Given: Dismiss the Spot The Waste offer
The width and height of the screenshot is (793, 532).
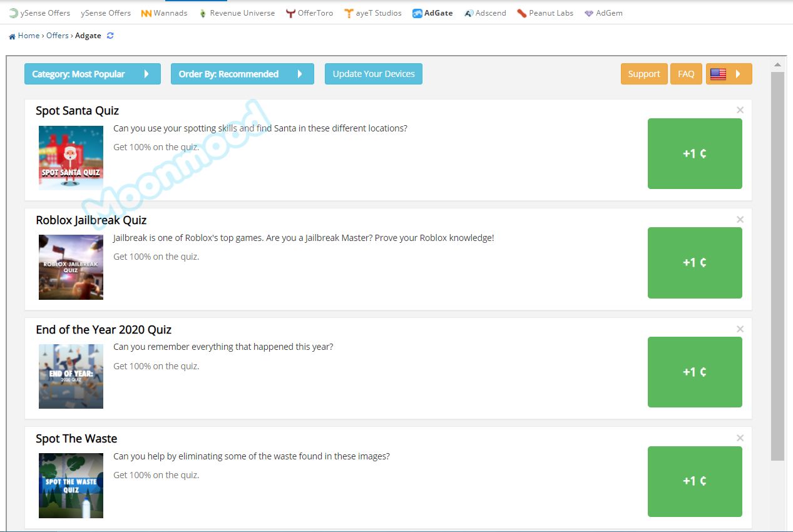Looking at the screenshot, I should (740, 438).
